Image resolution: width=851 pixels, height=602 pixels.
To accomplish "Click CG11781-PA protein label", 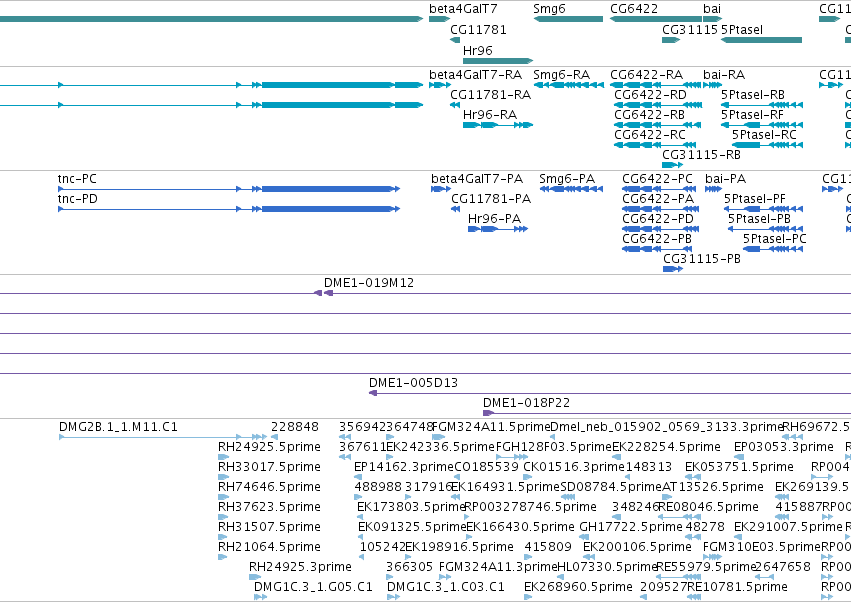I will (491, 199).
